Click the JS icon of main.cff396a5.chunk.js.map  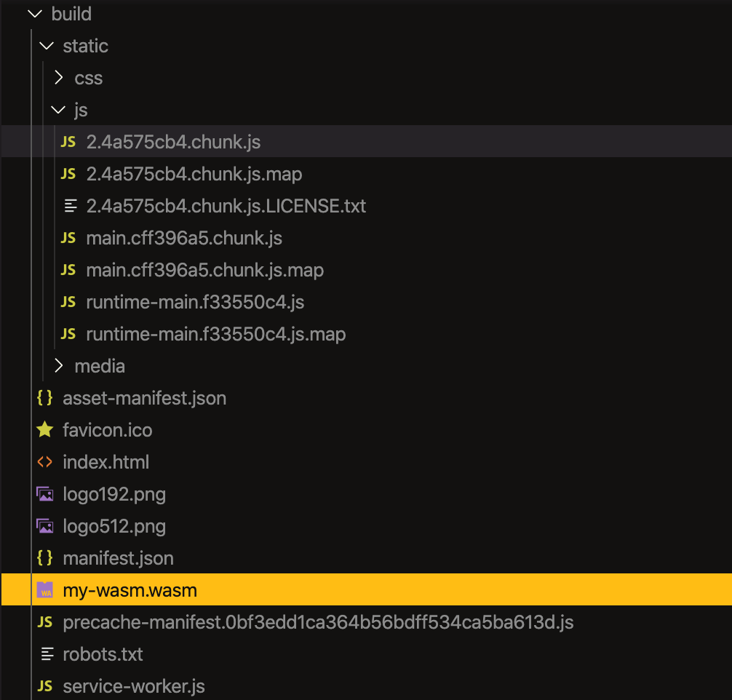point(68,269)
